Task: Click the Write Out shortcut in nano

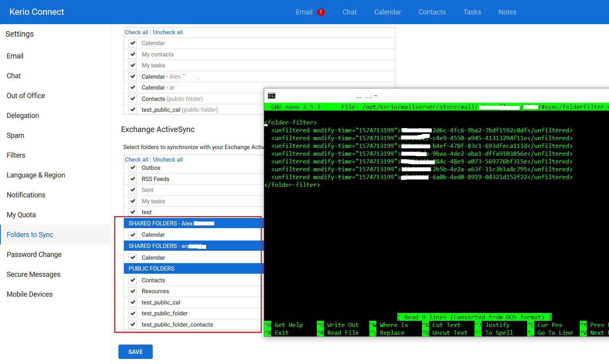Action: (338, 325)
